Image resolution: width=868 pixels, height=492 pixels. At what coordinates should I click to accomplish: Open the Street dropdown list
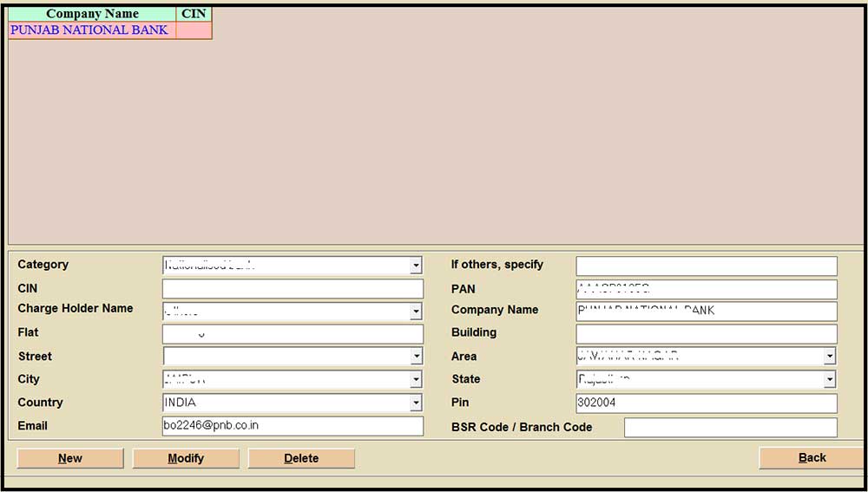click(416, 357)
